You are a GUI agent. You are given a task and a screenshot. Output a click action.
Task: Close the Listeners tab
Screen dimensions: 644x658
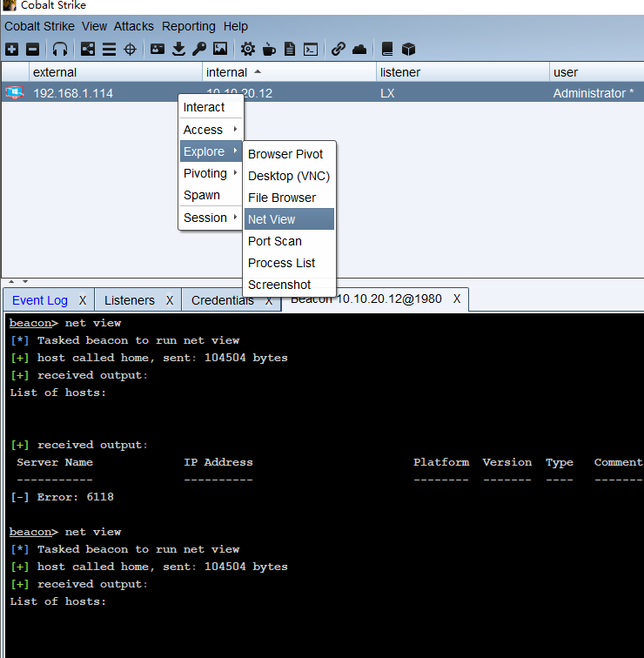(170, 300)
